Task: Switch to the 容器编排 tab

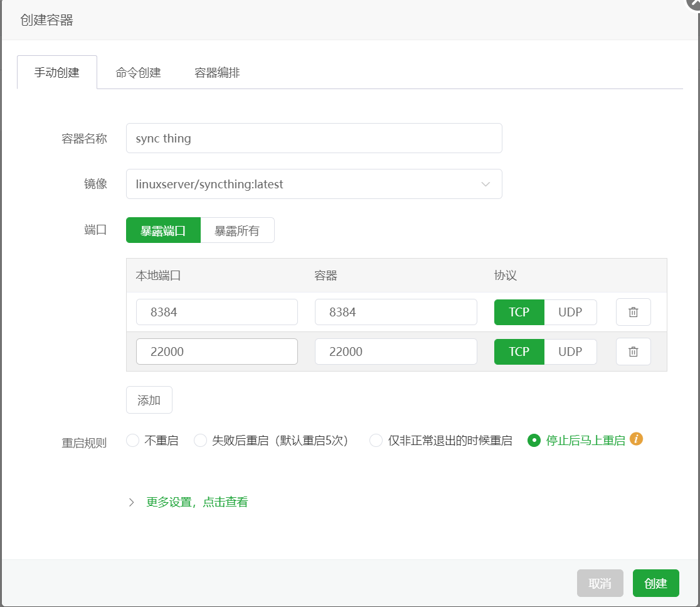Action: coord(217,72)
